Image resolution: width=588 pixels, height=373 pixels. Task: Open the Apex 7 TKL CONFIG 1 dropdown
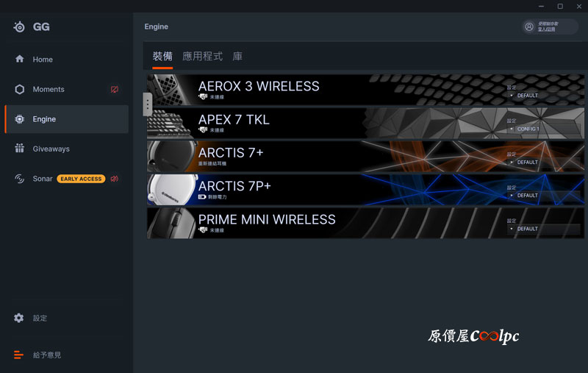(543, 129)
